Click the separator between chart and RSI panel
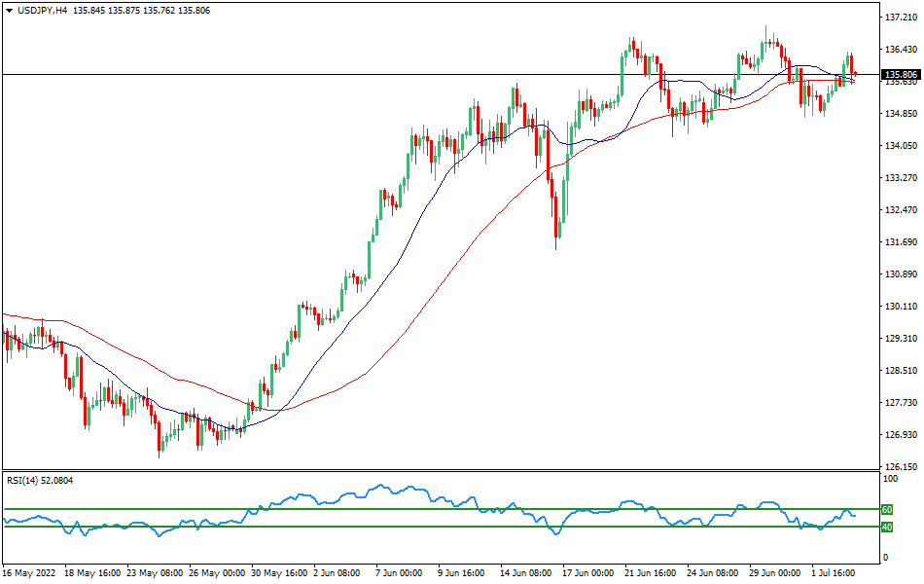Screen dimensions: 924x584 click(x=438, y=470)
